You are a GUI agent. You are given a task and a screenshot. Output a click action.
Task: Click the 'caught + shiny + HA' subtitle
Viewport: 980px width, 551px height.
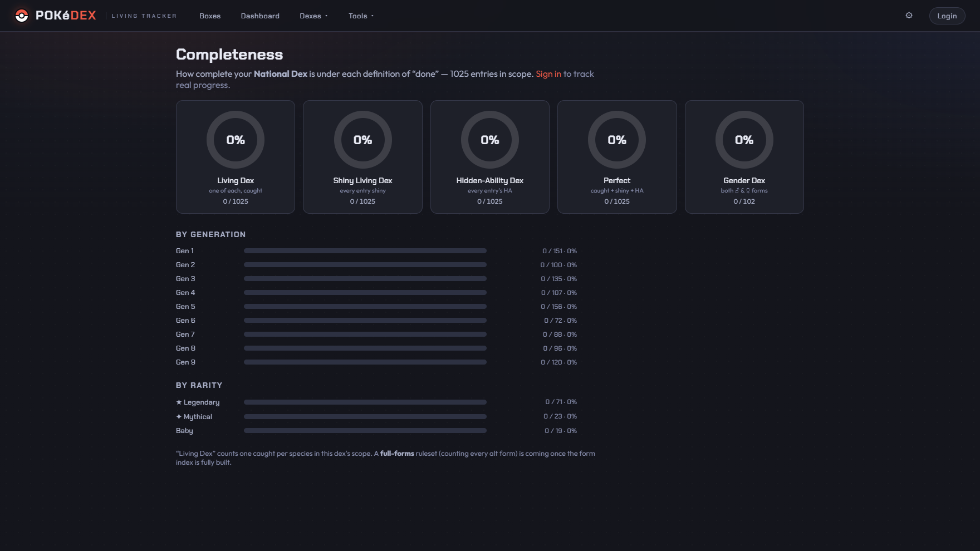coord(617,191)
